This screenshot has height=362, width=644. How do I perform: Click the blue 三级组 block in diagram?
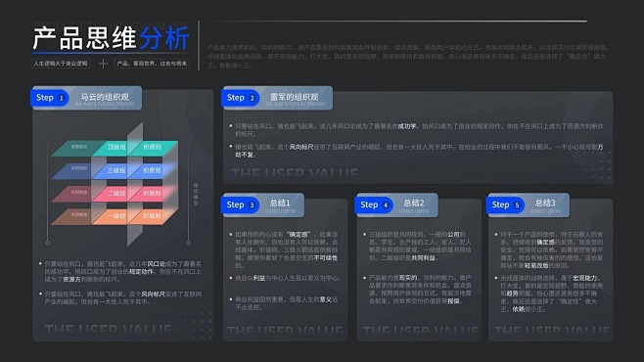[115, 170]
